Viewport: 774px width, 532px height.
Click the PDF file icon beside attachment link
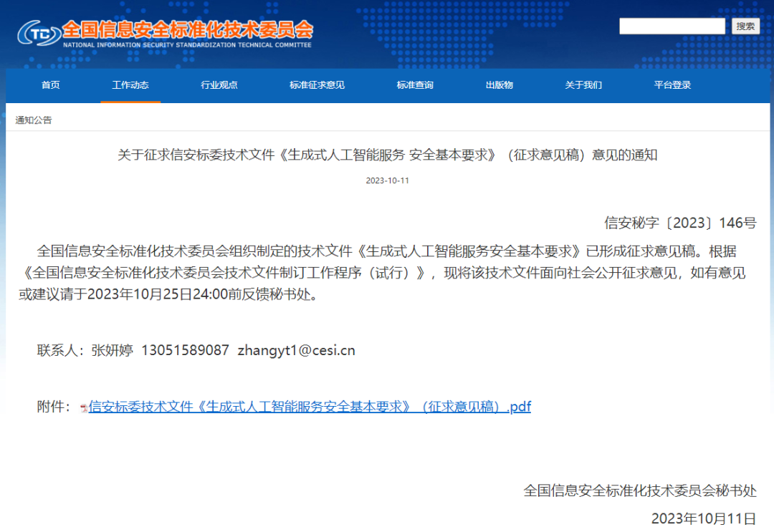[84, 407]
